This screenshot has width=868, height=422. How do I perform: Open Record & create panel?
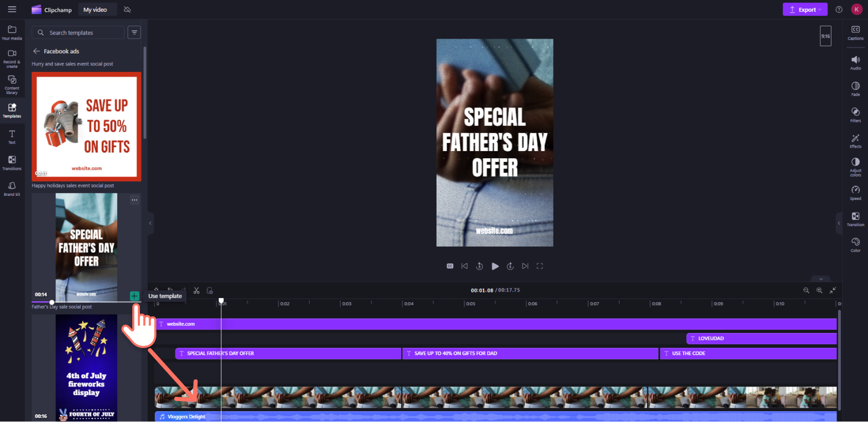pyautogui.click(x=12, y=59)
